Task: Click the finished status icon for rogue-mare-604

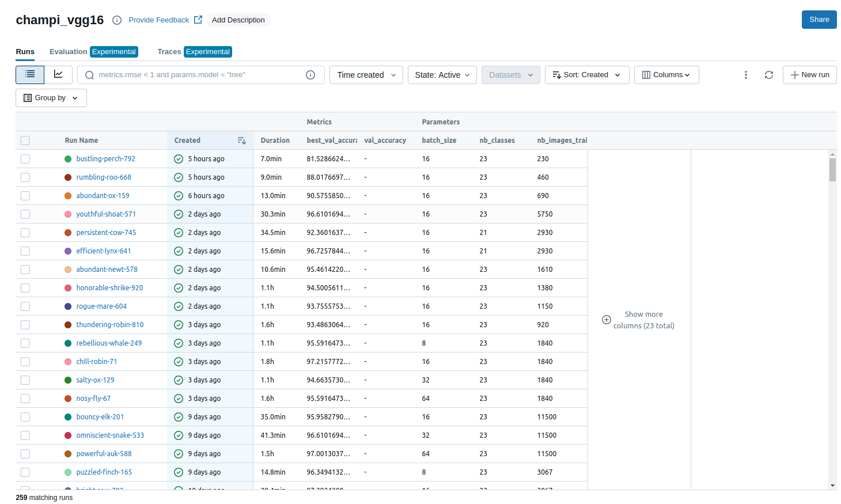Action: pos(179,306)
